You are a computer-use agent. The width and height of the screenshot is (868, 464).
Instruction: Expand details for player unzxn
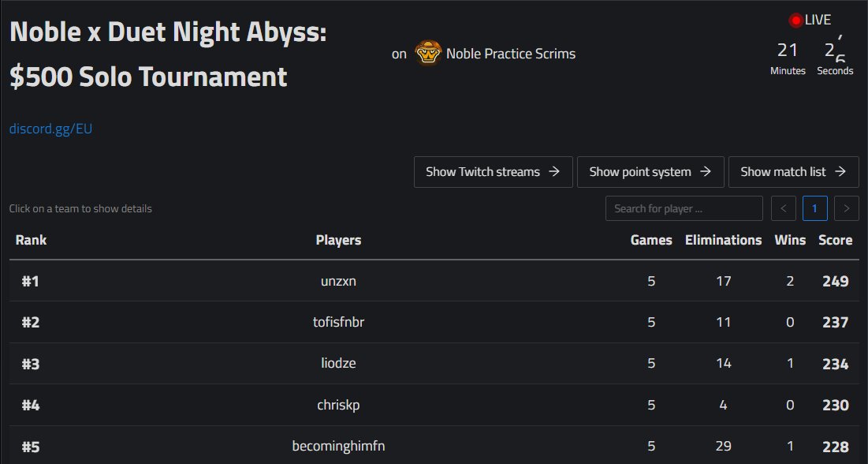(x=434, y=281)
